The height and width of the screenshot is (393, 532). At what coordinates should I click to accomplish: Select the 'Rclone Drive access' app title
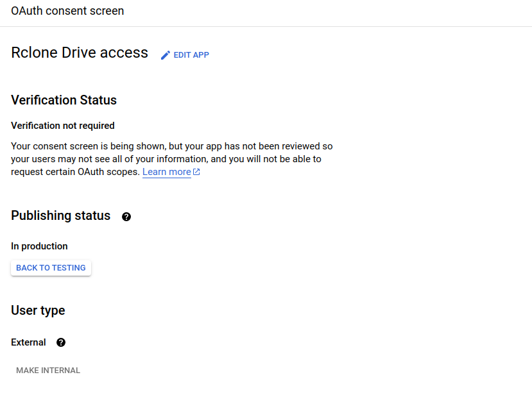click(x=80, y=53)
